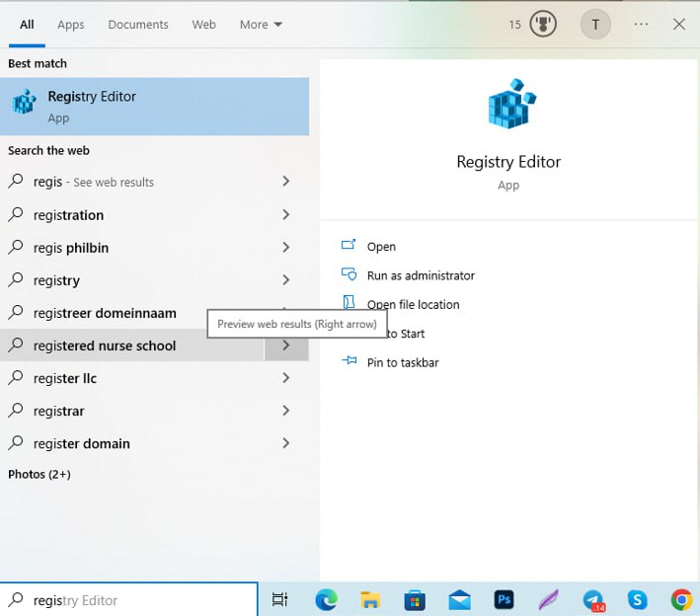
Task: Open Telegram from the taskbar
Action: (x=593, y=600)
